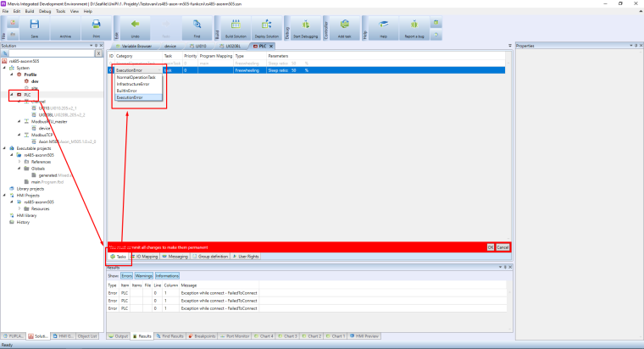Image resolution: width=644 pixels, height=349 pixels.
Task: Click the Deploy Solution icon
Action: click(x=267, y=27)
